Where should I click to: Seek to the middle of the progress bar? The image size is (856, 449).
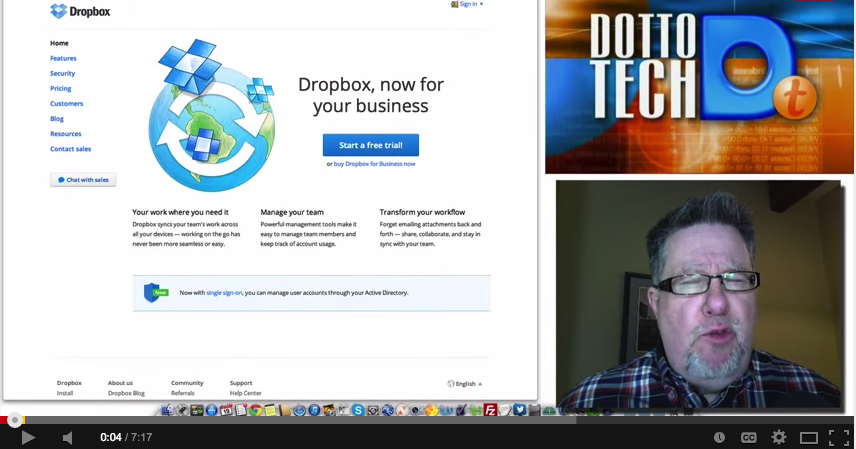click(428, 420)
